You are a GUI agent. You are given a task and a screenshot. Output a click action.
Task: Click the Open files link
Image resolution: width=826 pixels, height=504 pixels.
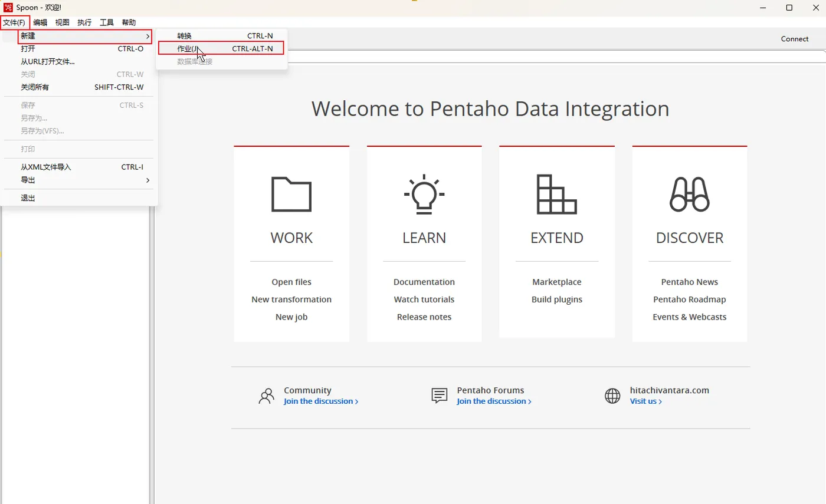pyautogui.click(x=291, y=282)
